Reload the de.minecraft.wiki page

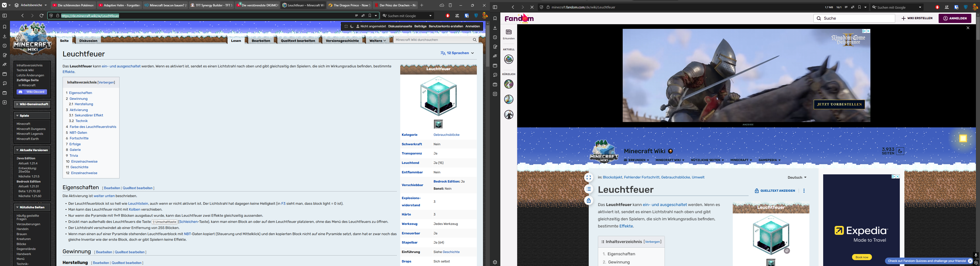(41, 16)
